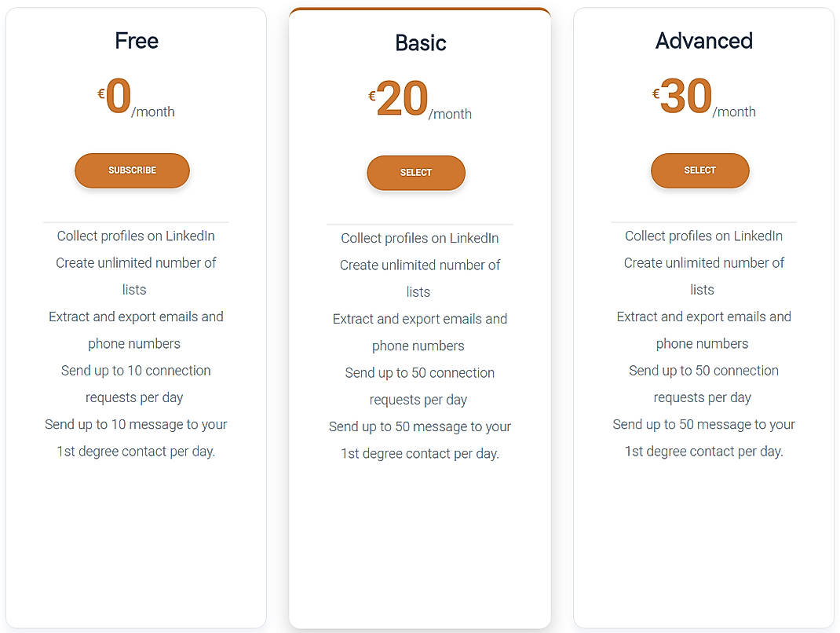Click 'Create unlimited number of lists' under Basic
The image size is (840, 633).
[420, 278]
